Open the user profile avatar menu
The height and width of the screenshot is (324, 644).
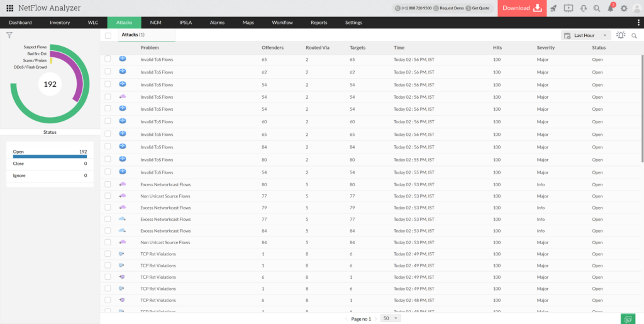tap(637, 8)
